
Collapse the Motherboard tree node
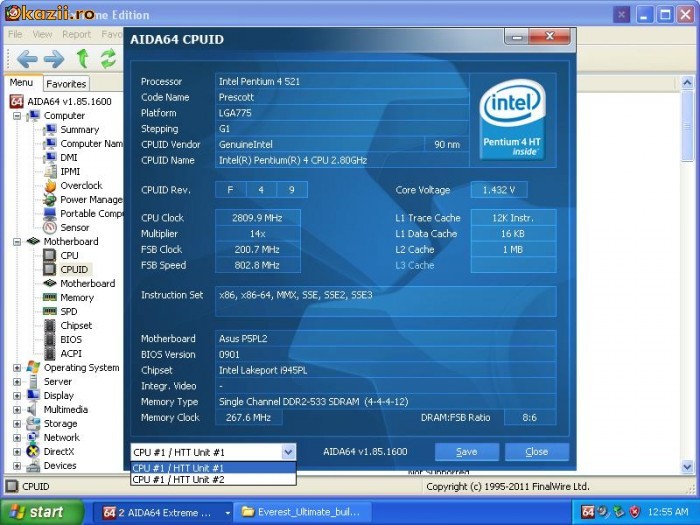pos(17,242)
